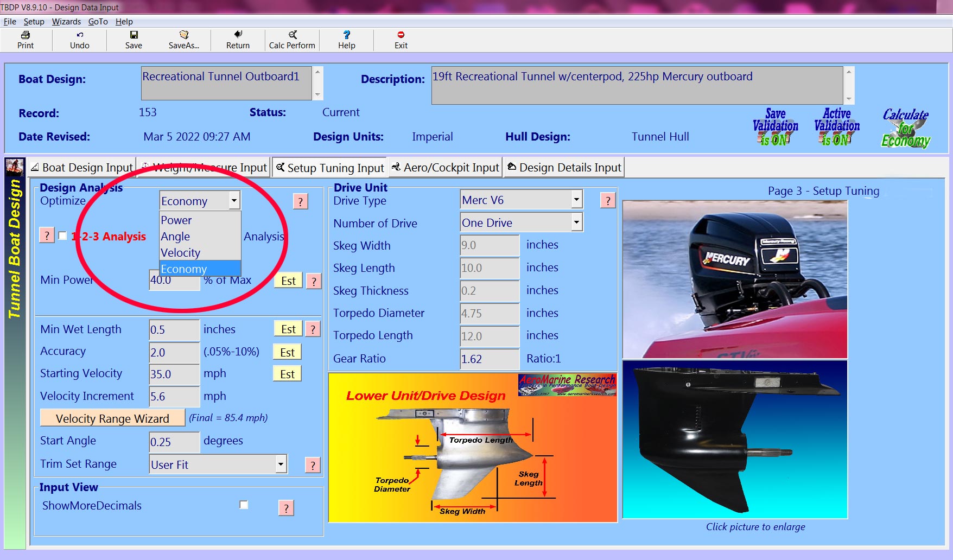953x560 pixels.
Task: Click the Accuracy input field
Action: click(x=175, y=353)
